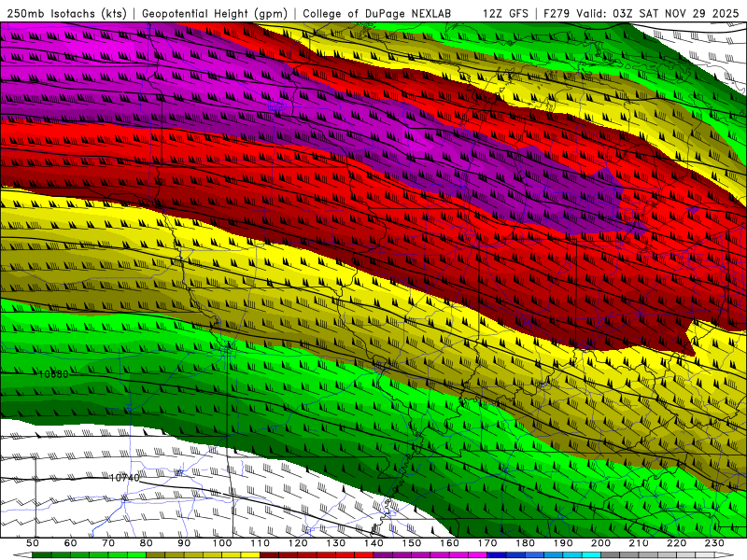Click the left arrow end of color bar
747x560 pixels.
coord(22,555)
